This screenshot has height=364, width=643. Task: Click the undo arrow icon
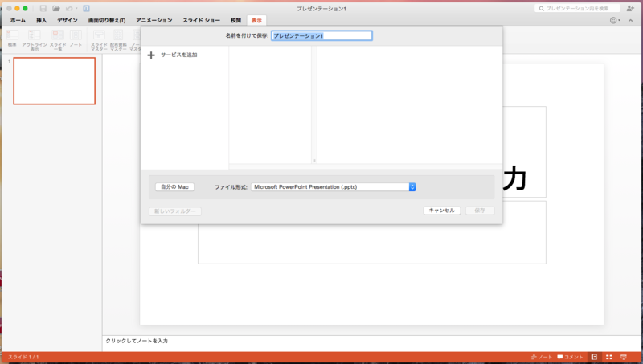(69, 8)
